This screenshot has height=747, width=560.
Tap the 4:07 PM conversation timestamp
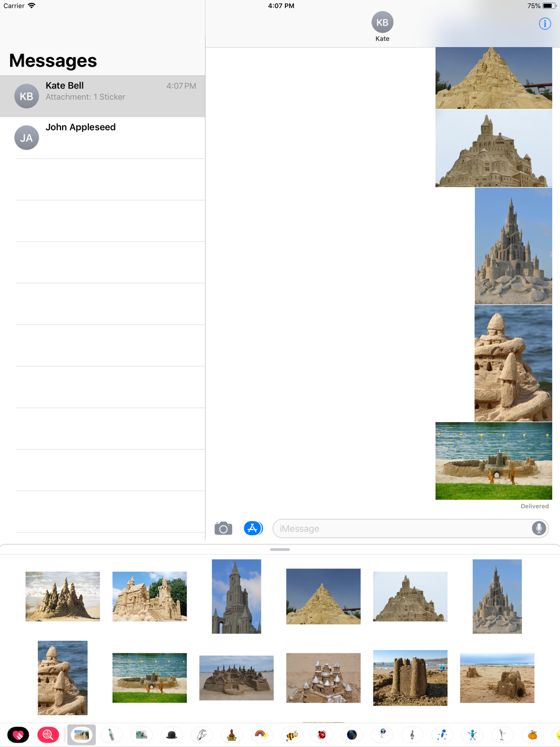tap(181, 86)
